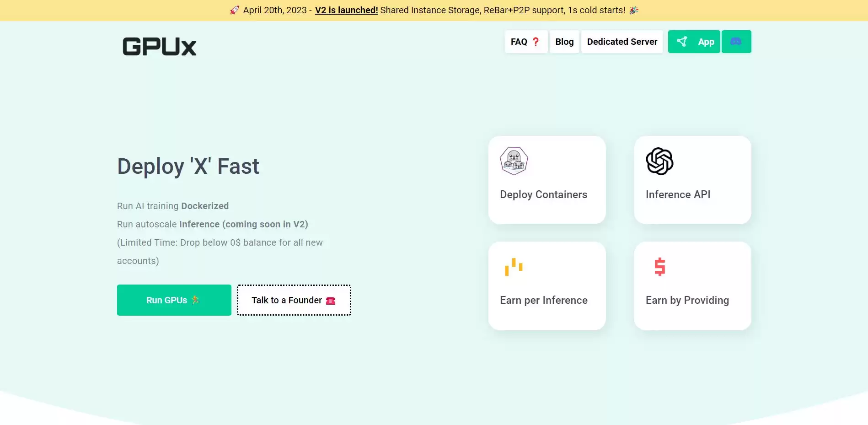Click the yellow bars Earn per Inference icon
Viewport: 868px width, 425px height.
pos(514,267)
